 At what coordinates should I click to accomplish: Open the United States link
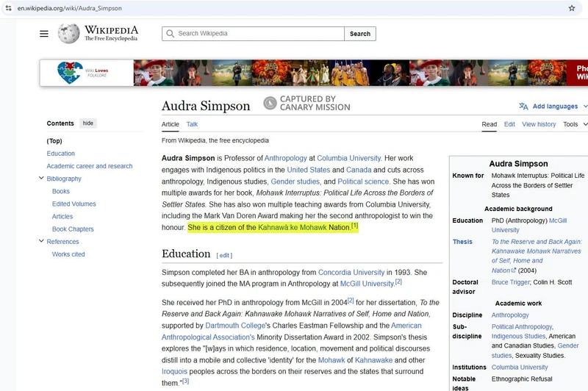click(308, 170)
